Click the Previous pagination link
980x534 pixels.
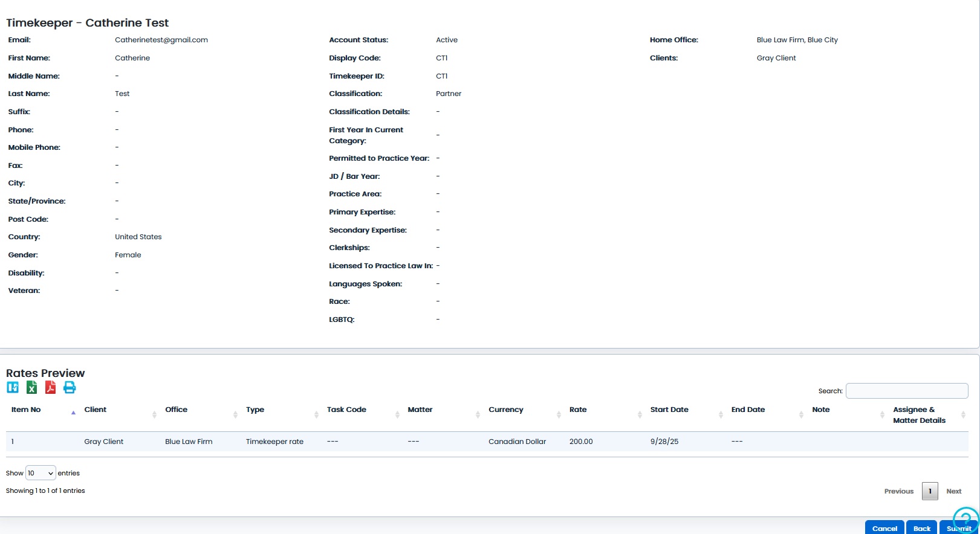[x=898, y=491]
